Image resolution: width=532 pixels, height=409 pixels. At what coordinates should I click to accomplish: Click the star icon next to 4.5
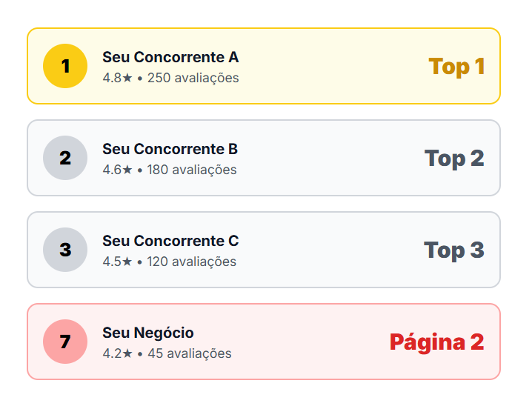tap(127, 262)
